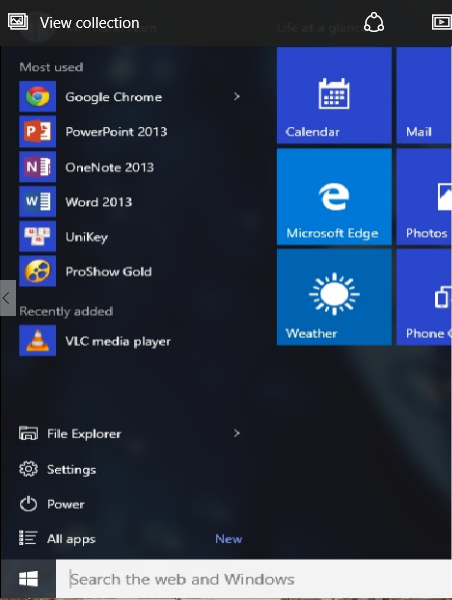This screenshot has width=452, height=600.
Task: Click the View collection label
Action: point(90,23)
